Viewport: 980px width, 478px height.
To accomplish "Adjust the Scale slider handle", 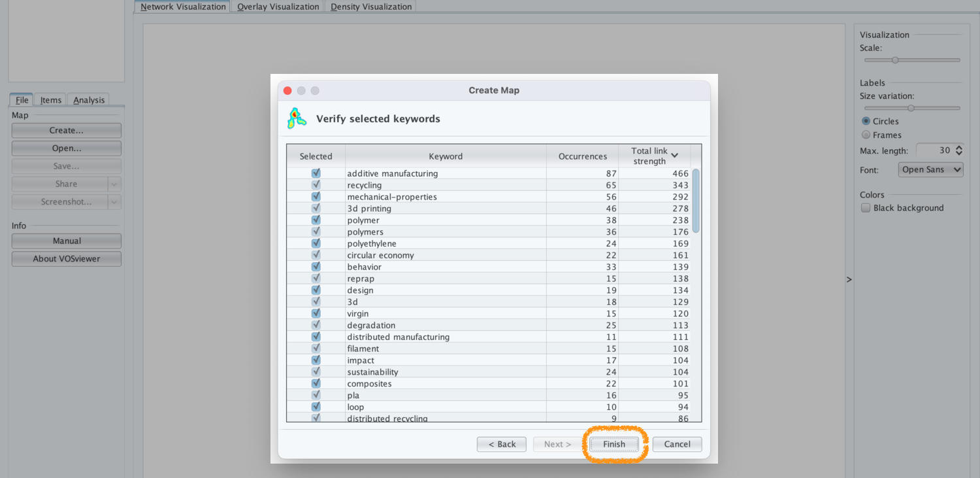I will (x=895, y=60).
